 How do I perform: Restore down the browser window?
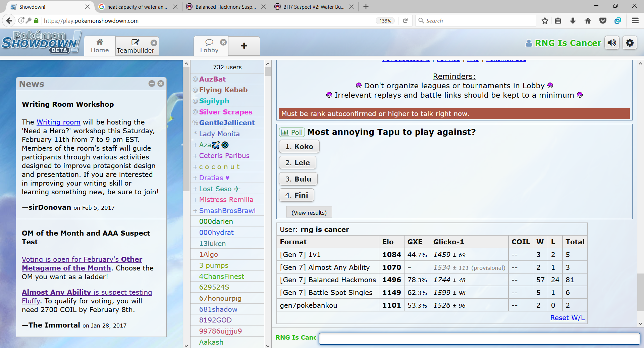[x=615, y=6]
